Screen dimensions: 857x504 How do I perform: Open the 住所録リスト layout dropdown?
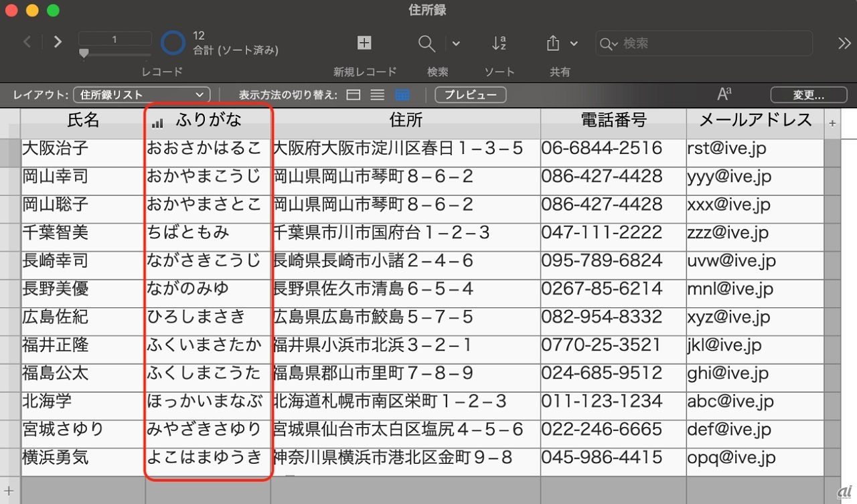pos(141,95)
